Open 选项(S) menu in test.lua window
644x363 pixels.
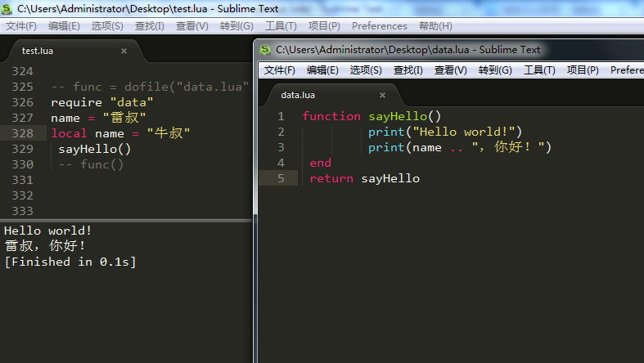point(107,26)
